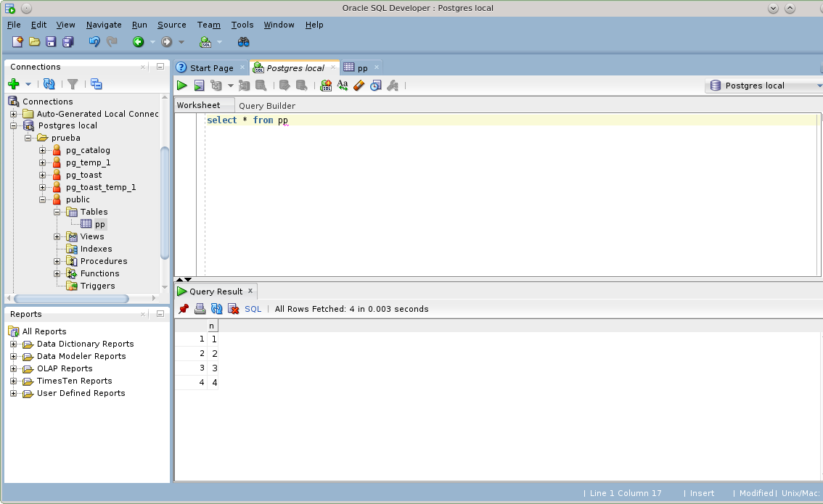This screenshot has width=823, height=504.
Task: Collapse the Tables folder
Action: click(x=57, y=212)
